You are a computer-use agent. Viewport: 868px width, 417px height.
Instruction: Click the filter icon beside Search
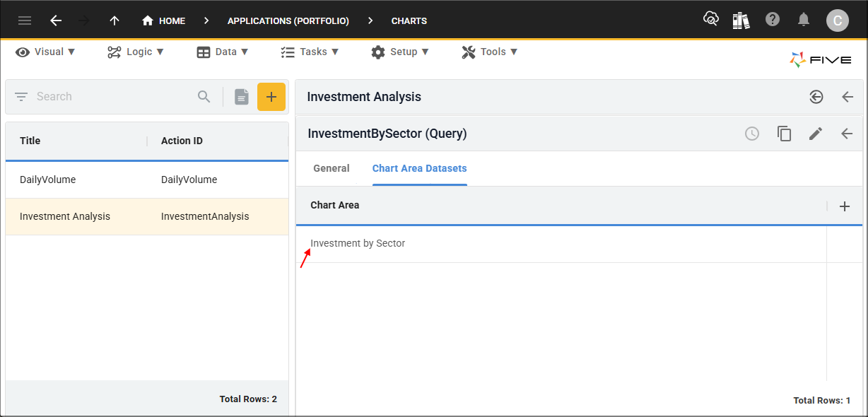21,97
